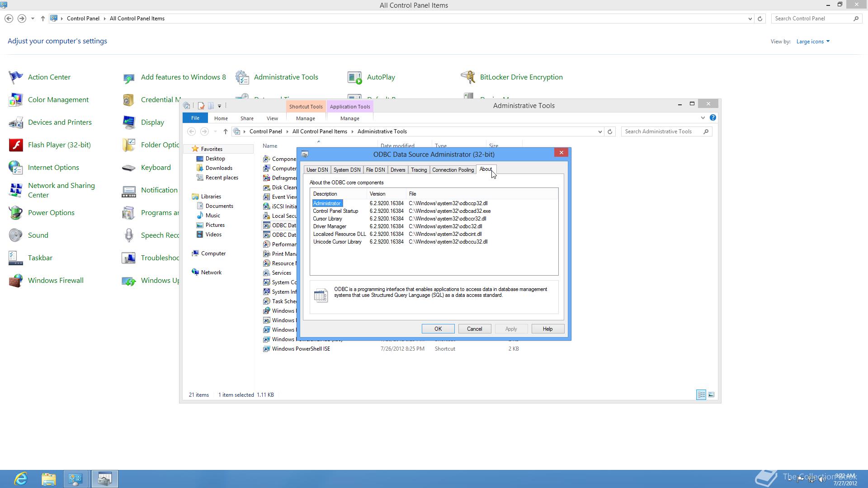Click the Help button in ODBC dialog
This screenshot has width=868, height=488.
[x=547, y=329]
